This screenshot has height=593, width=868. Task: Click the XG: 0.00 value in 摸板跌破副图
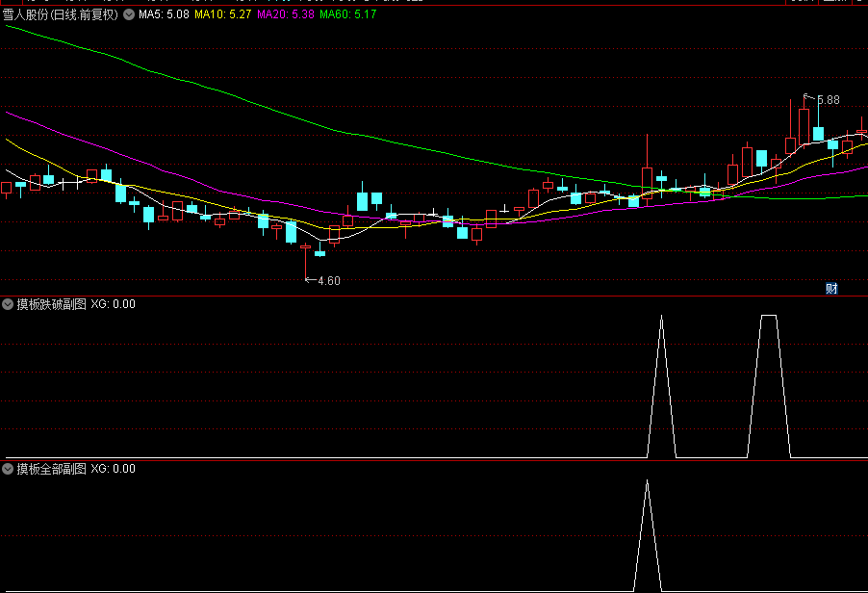tap(113, 304)
